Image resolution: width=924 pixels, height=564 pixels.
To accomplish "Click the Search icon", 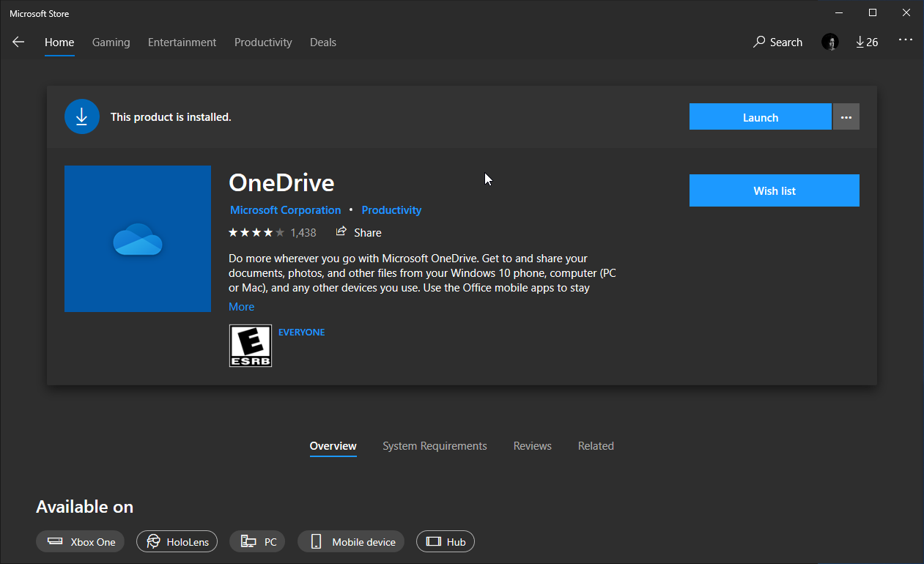I will pos(777,42).
